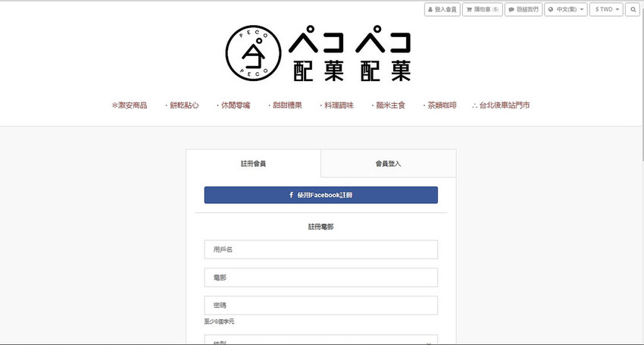Click the 聯絡我們 contact us button

tap(524, 9)
